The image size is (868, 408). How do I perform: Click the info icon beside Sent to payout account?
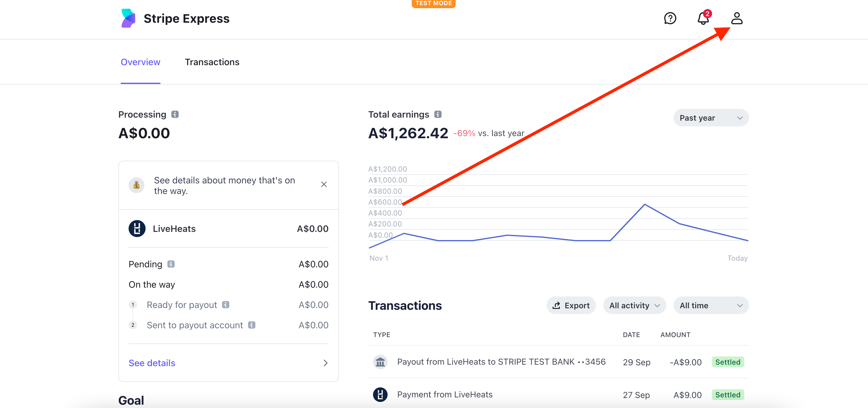click(x=252, y=325)
